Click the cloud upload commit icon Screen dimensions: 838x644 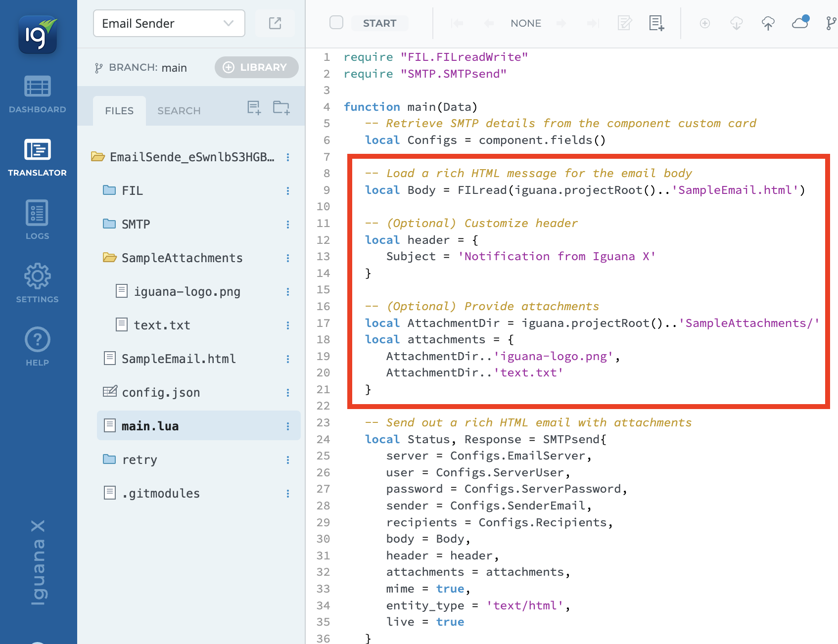[768, 23]
